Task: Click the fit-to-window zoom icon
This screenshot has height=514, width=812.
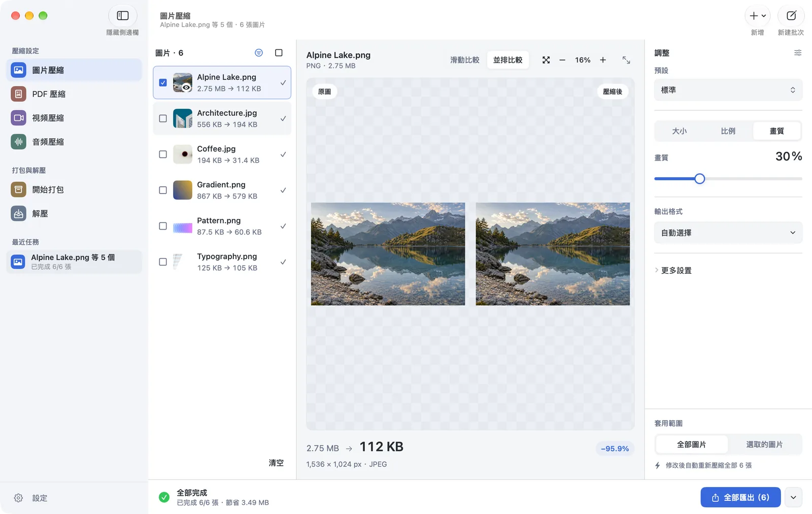Action: pos(546,60)
